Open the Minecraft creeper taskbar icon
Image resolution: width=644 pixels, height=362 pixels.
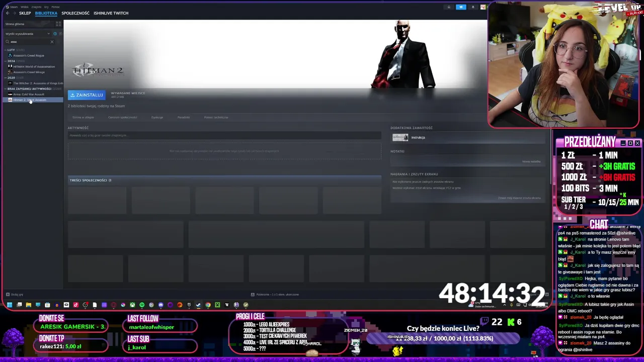click(x=217, y=305)
